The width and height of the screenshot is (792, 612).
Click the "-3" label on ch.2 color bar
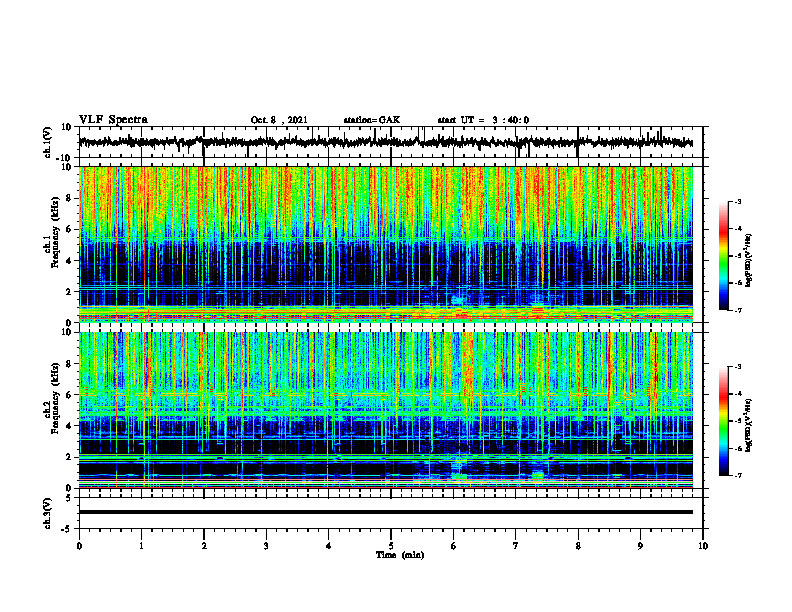(738, 367)
